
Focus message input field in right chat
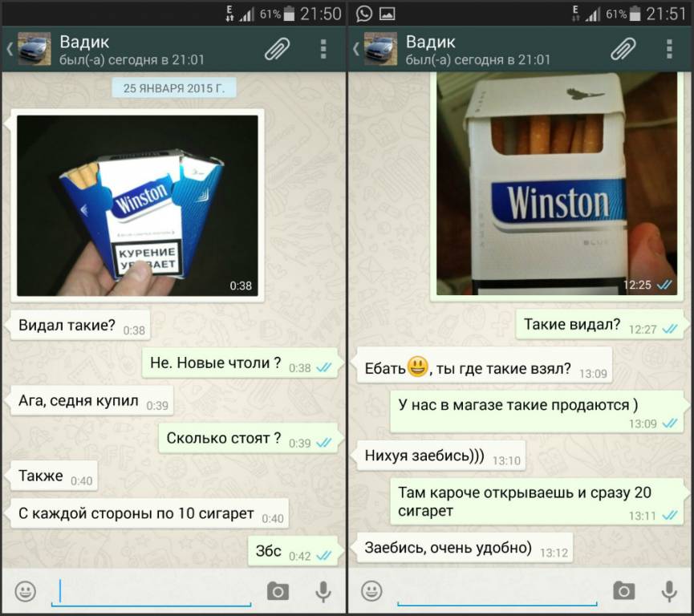tap(497, 592)
